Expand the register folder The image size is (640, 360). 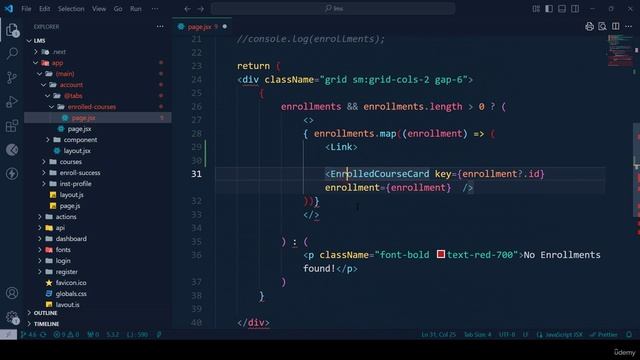point(40,272)
